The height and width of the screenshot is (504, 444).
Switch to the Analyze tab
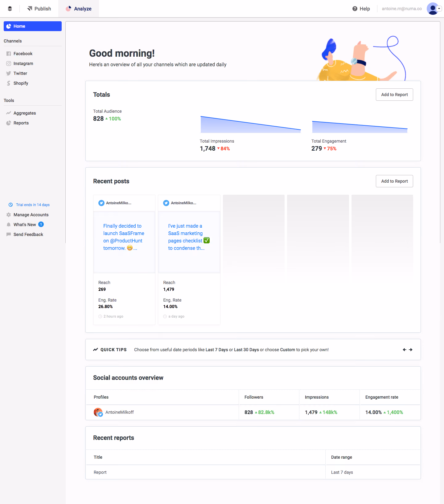point(79,9)
